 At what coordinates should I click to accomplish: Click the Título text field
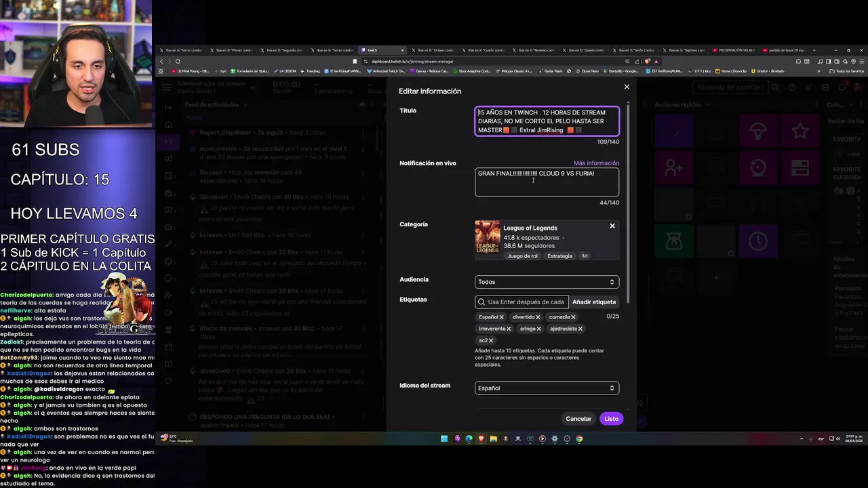(x=547, y=121)
